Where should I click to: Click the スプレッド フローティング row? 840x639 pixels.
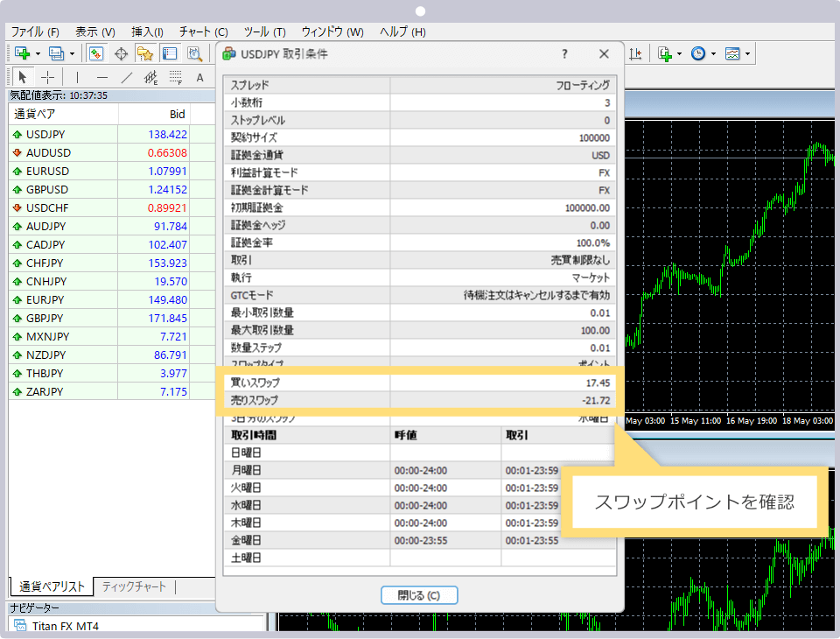pos(420,85)
